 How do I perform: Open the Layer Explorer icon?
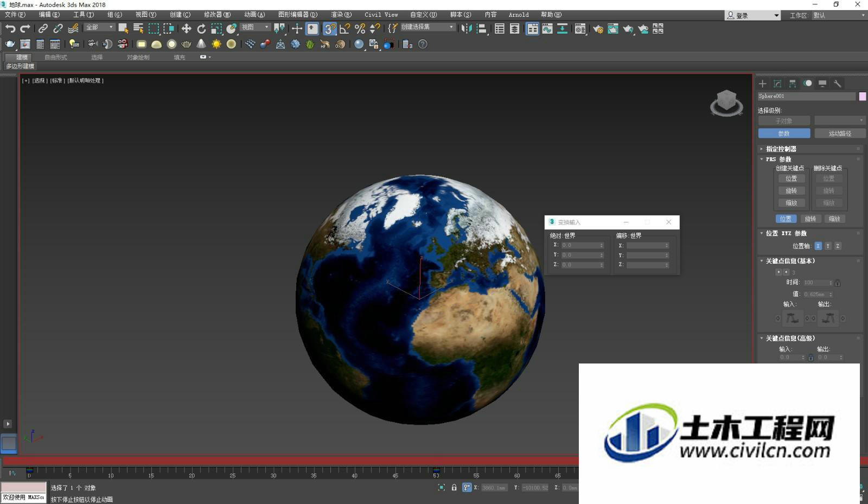[x=514, y=28]
